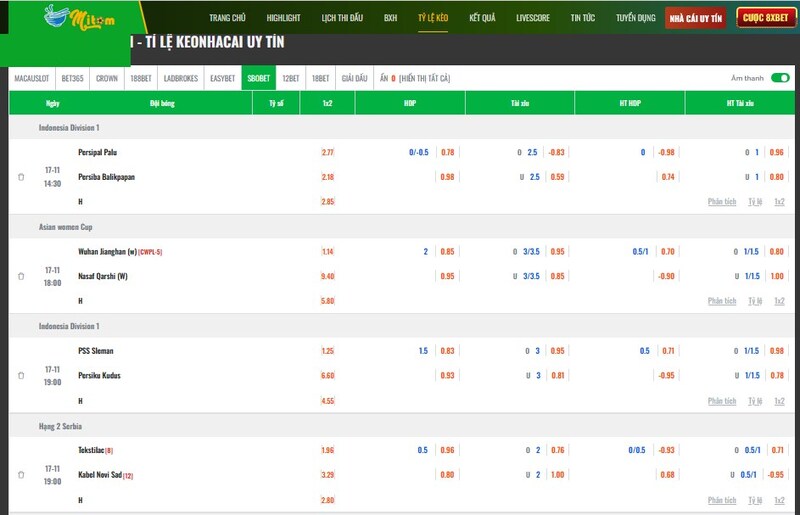The width and height of the screenshot is (800, 515).
Task: Click trash icon for Tekstilac match
Action: coord(21,475)
